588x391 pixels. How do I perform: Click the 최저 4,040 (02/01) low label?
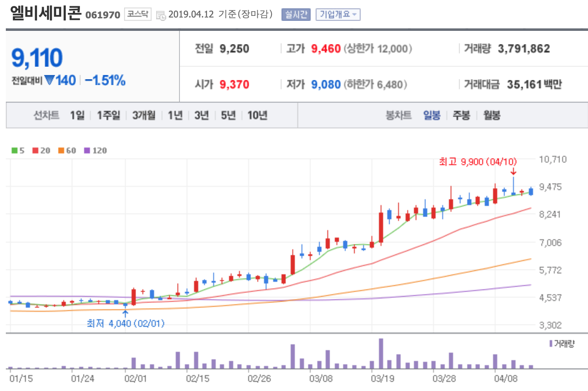[x=126, y=323]
